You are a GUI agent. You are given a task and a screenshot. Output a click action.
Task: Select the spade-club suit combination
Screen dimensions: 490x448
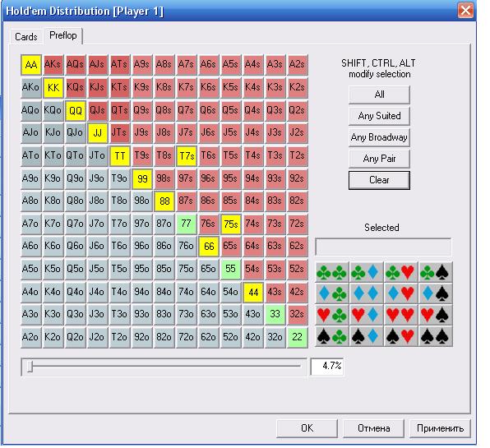(332, 336)
